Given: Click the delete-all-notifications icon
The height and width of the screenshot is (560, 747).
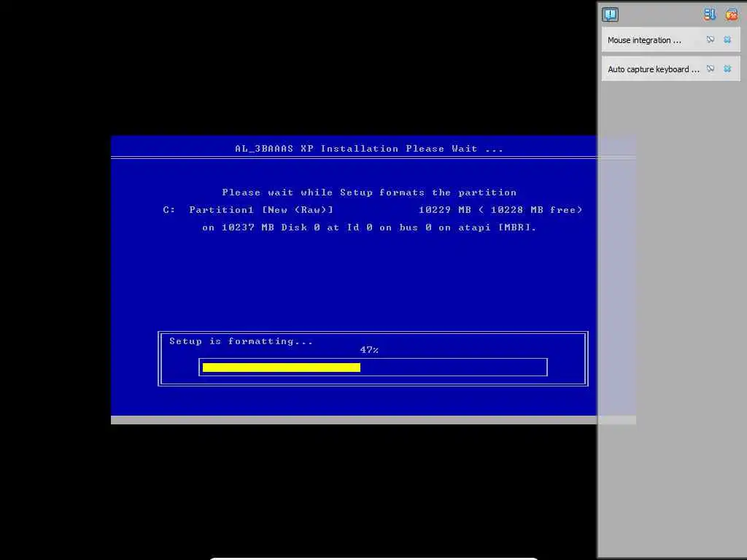Looking at the screenshot, I should point(731,15).
